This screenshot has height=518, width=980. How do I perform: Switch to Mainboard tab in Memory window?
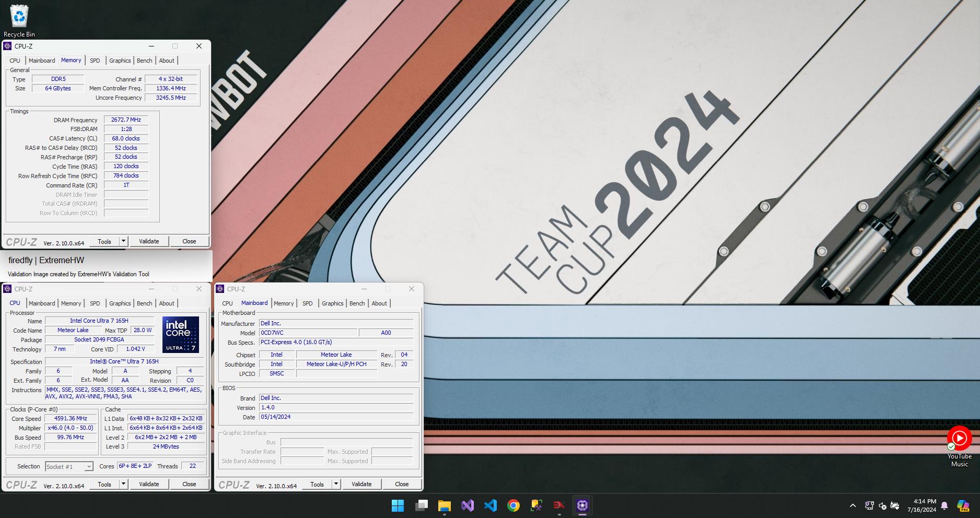point(42,61)
